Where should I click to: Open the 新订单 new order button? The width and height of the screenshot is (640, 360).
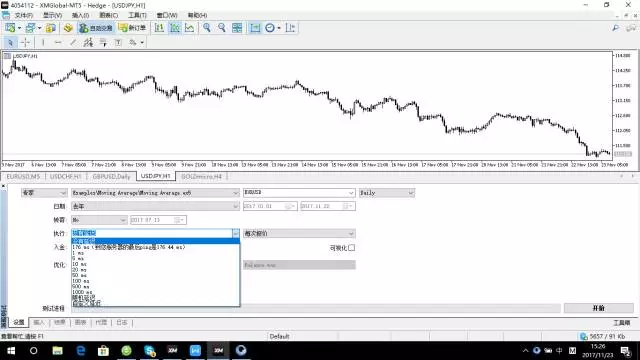click(132, 28)
